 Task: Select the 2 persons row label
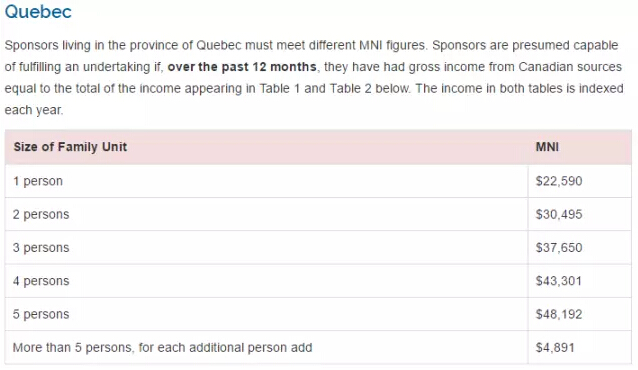(x=41, y=215)
